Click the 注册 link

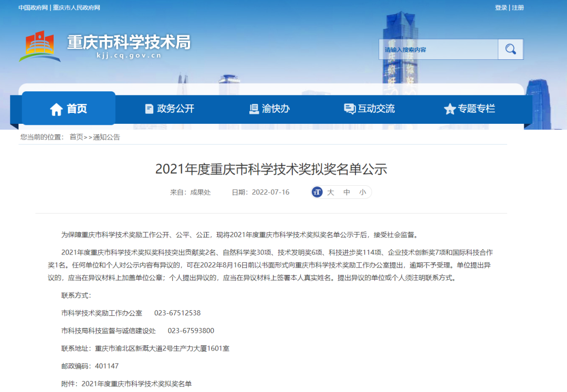click(518, 7)
